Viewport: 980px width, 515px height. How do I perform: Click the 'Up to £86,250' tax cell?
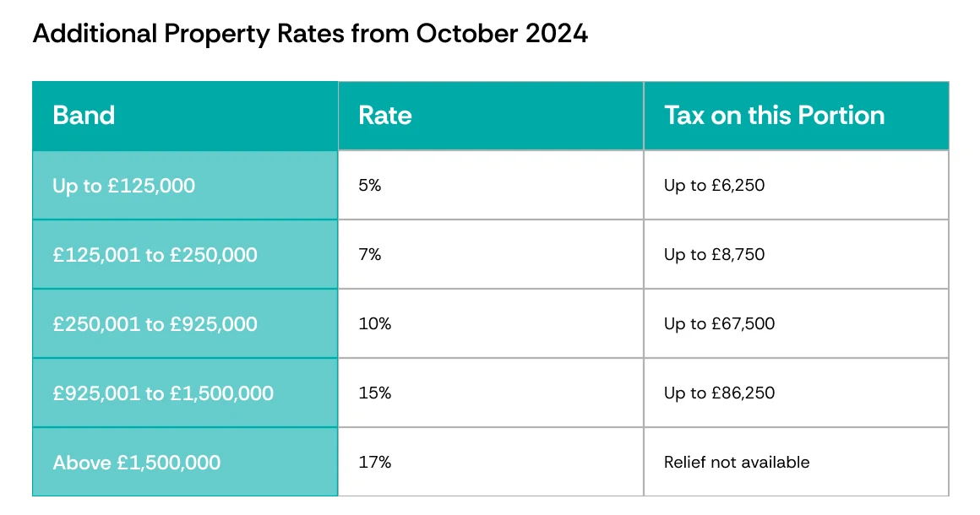coord(796,393)
